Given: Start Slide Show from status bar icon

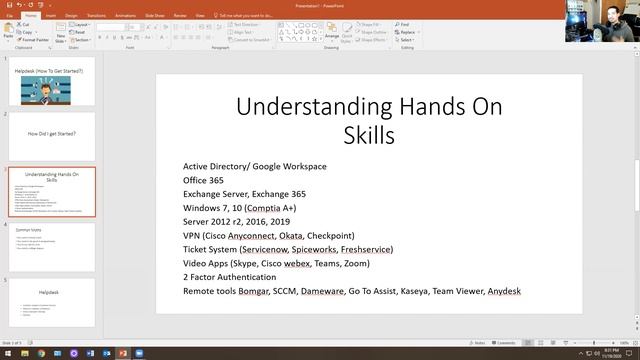Looking at the screenshot, I should (565, 343).
